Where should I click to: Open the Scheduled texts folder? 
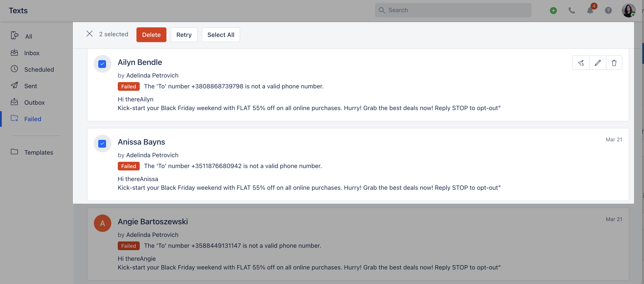coord(39,69)
